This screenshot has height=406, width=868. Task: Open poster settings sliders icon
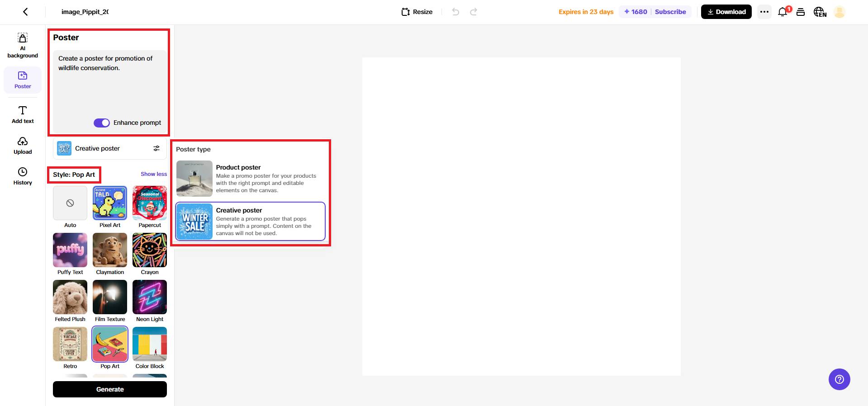click(157, 148)
